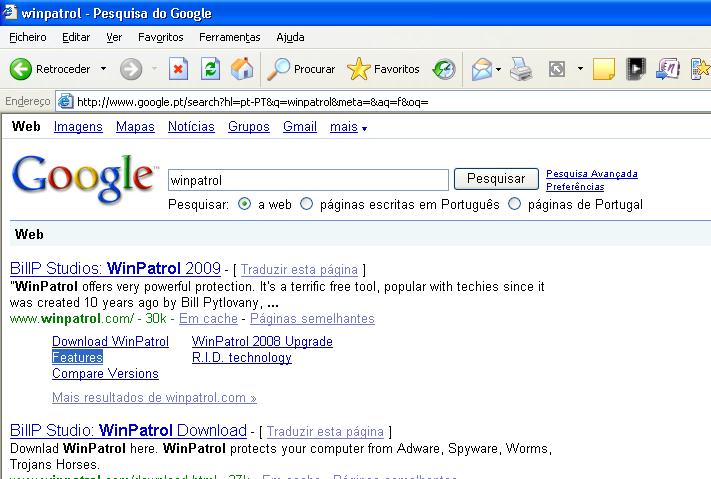Open the History clock icon

444,69
